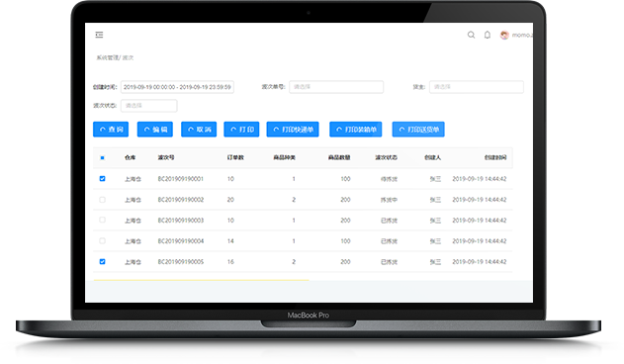Collapse the sidebar menu icon

click(99, 35)
